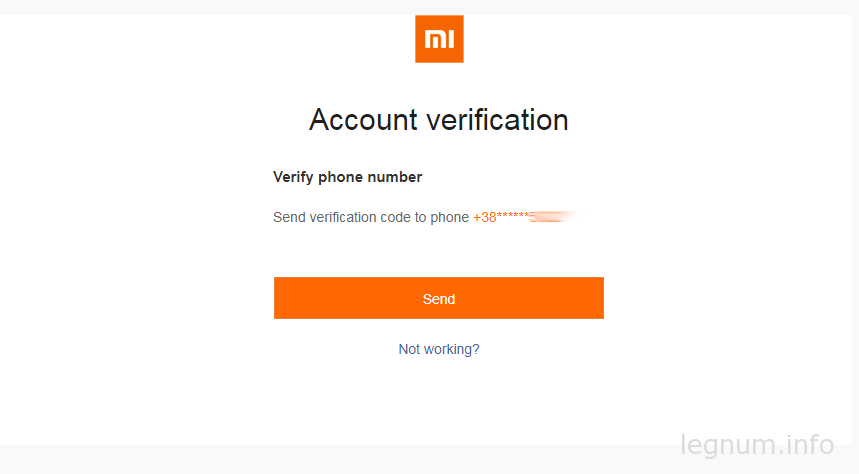Viewport: 859px width, 474px height.
Task: Click the word "phone" before the number
Action: coord(449,218)
